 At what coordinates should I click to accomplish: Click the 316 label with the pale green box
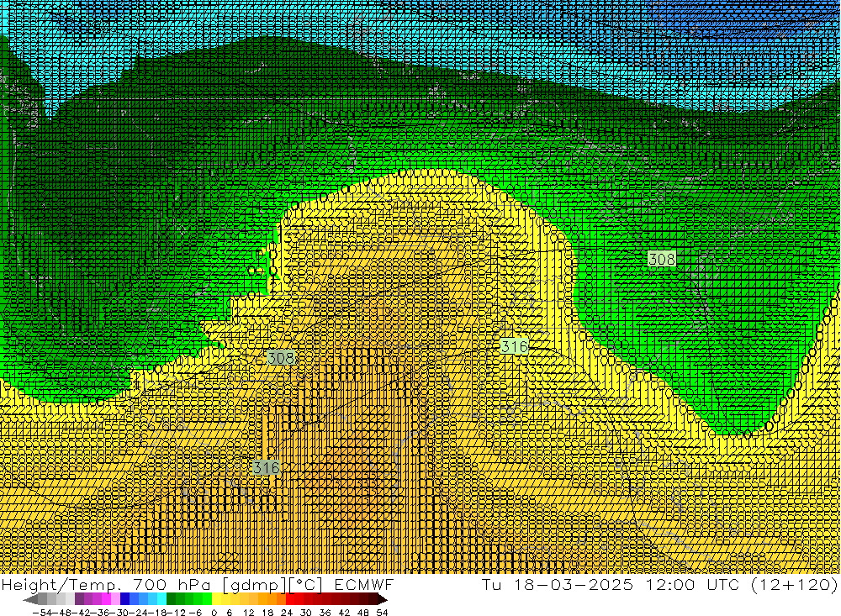(515, 346)
